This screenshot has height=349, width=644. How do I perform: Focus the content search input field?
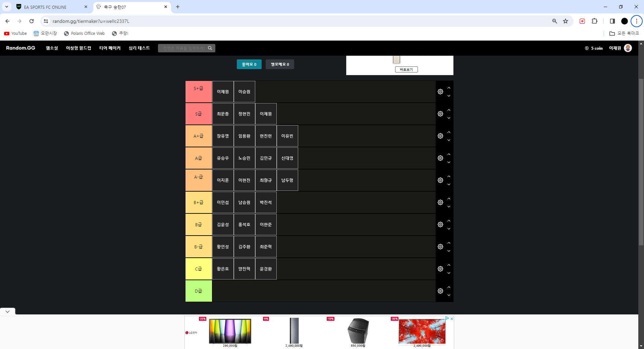point(184,48)
